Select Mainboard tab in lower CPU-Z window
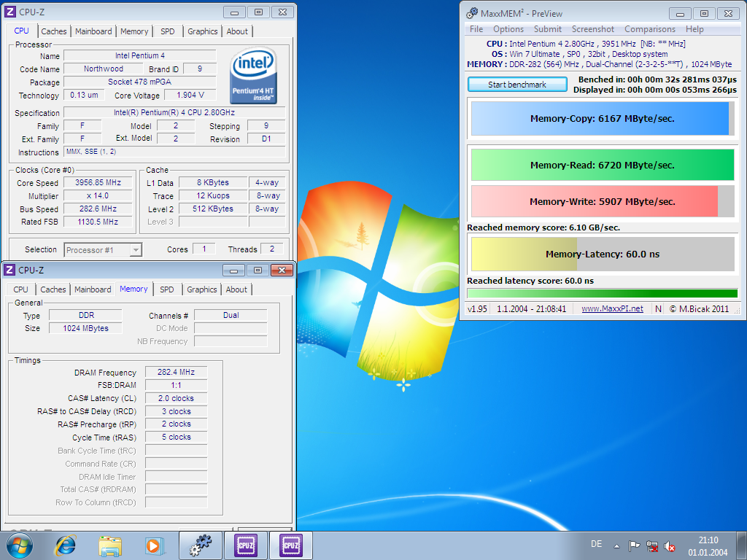This screenshot has width=747, height=560. (93, 289)
